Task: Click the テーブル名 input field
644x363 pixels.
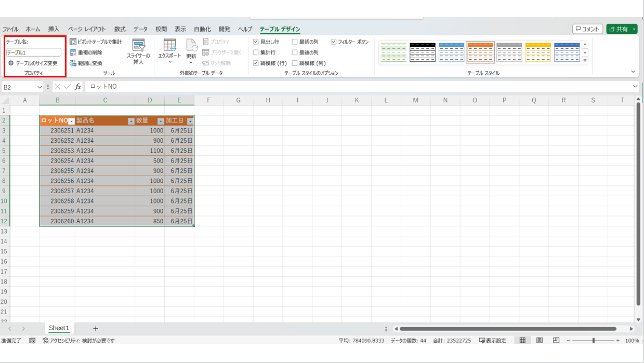Action: coord(34,52)
